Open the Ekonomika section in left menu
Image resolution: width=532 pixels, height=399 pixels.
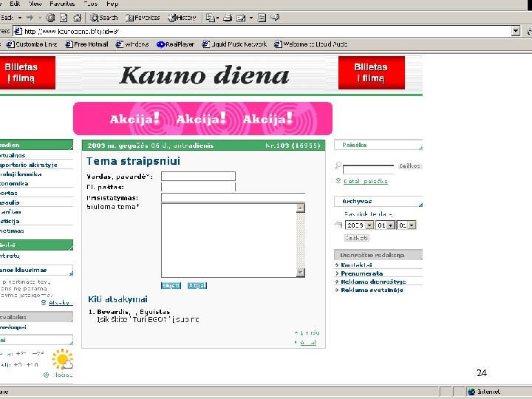[14, 183]
